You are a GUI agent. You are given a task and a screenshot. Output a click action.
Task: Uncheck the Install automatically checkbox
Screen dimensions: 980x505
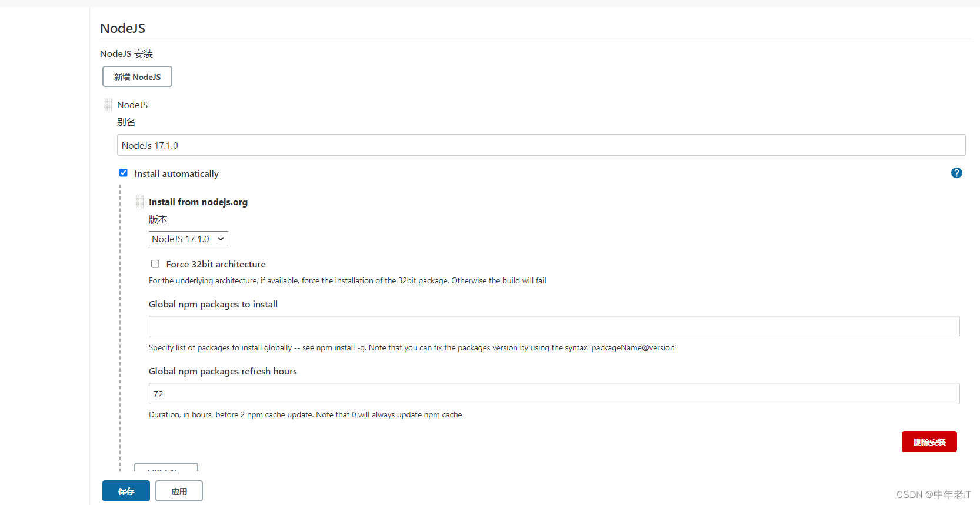click(123, 172)
